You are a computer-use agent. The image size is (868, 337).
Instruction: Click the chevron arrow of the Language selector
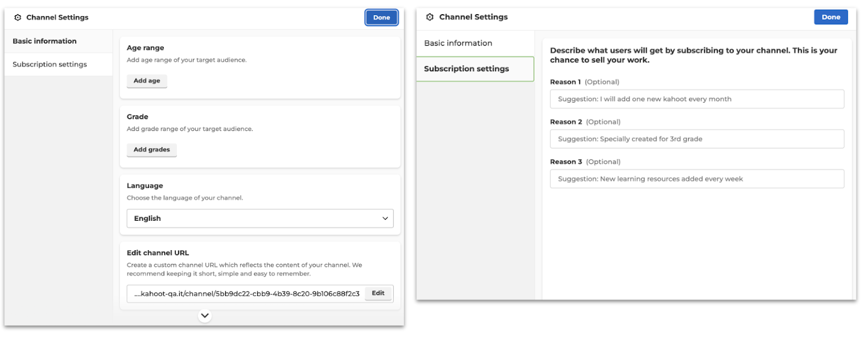[385, 218]
